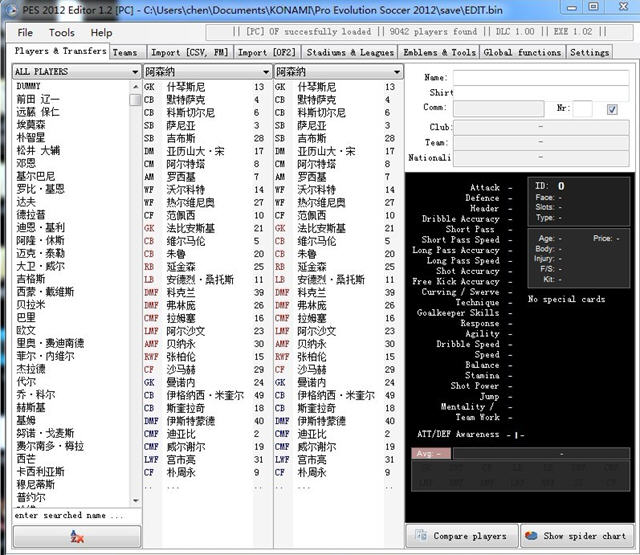This screenshot has height=555, width=640.
Task: Click the enter searched name field
Action: 77,515
